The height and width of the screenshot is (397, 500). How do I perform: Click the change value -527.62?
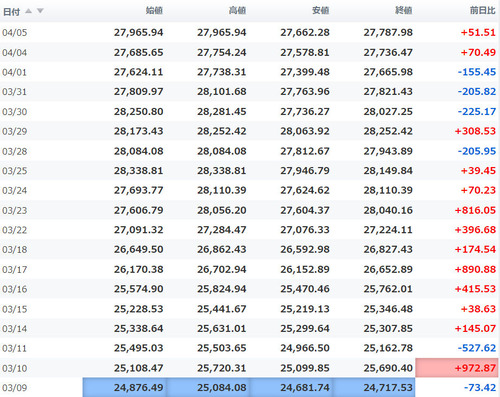click(477, 348)
